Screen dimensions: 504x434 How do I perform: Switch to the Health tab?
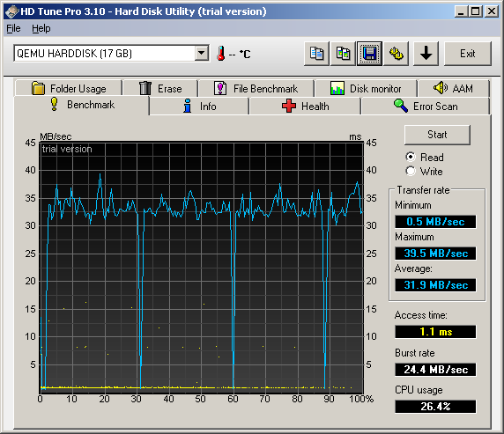tap(305, 106)
